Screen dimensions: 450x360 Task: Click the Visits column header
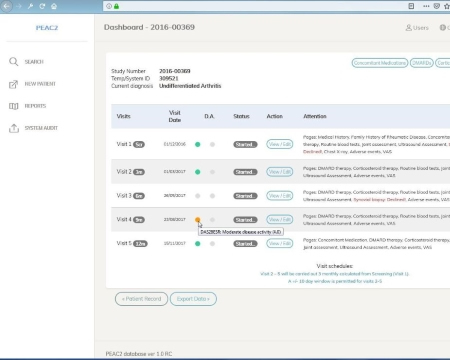click(124, 116)
